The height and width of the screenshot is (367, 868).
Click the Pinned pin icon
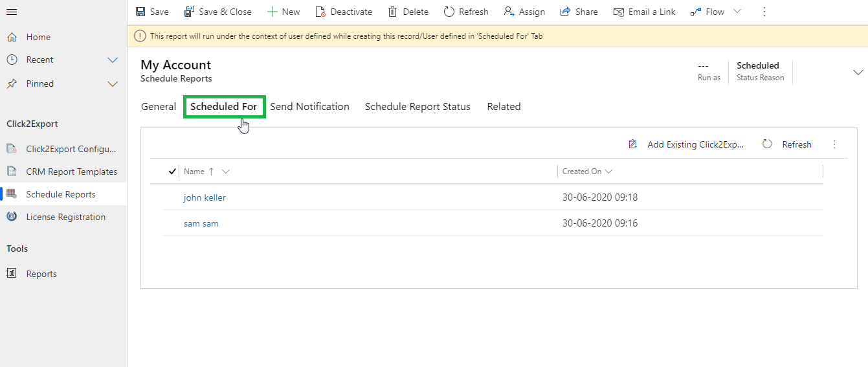point(12,83)
